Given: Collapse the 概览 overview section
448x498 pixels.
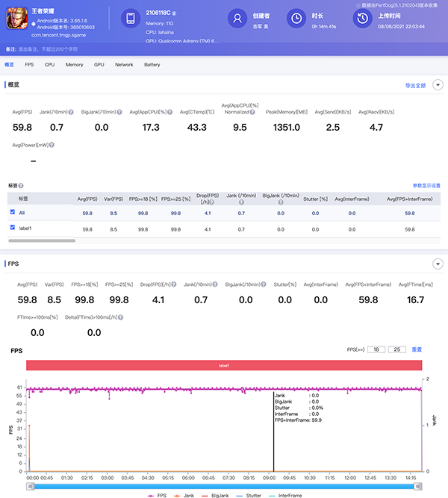Looking at the screenshot, I should point(438,85).
